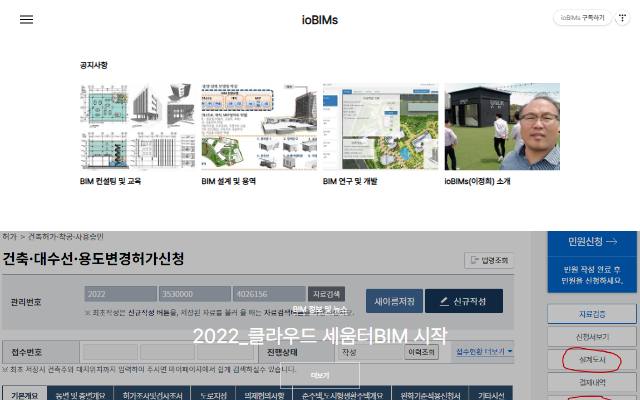Open the hamburger menu
Screen dimensions: 640x400
click(x=27, y=19)
